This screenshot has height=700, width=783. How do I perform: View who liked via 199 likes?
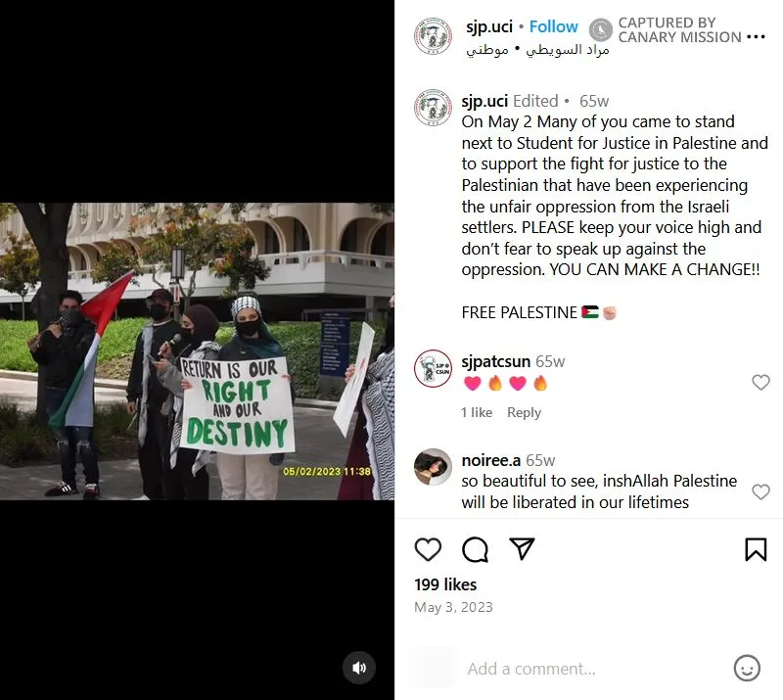(x=445, y=584)
